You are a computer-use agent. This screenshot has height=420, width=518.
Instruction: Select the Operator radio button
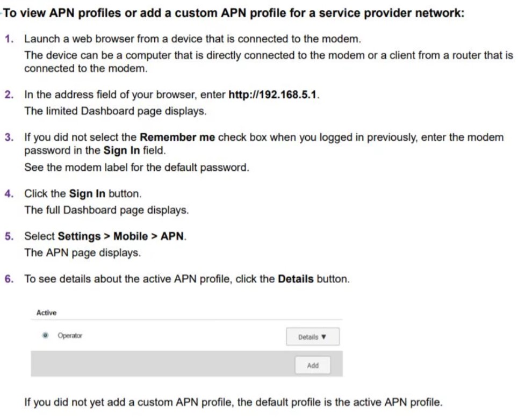point(45,336)
